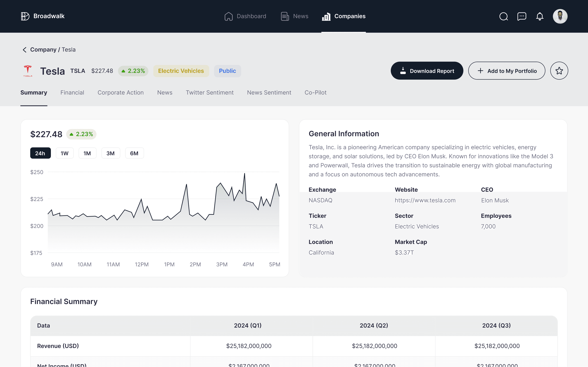Click Revenue value under 2024 (Q2)
The width and height of the screenshot is (588, 367).
(375, 346)
